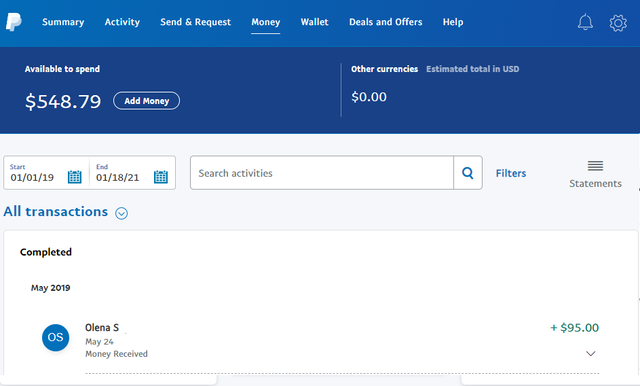Viewport: 640px width, 386px height.
Task: Open the Help menu item
Action: tap(453, 22)
